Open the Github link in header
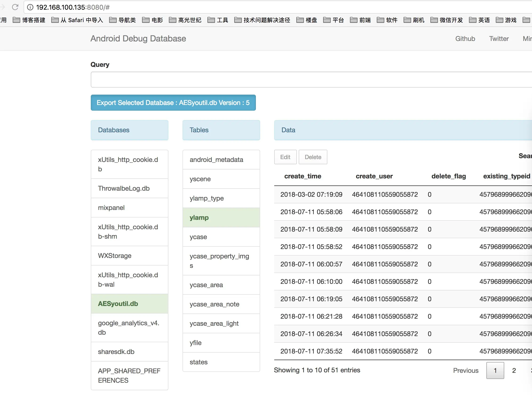This screenshot has width=532, height=402. pos(465,39)
